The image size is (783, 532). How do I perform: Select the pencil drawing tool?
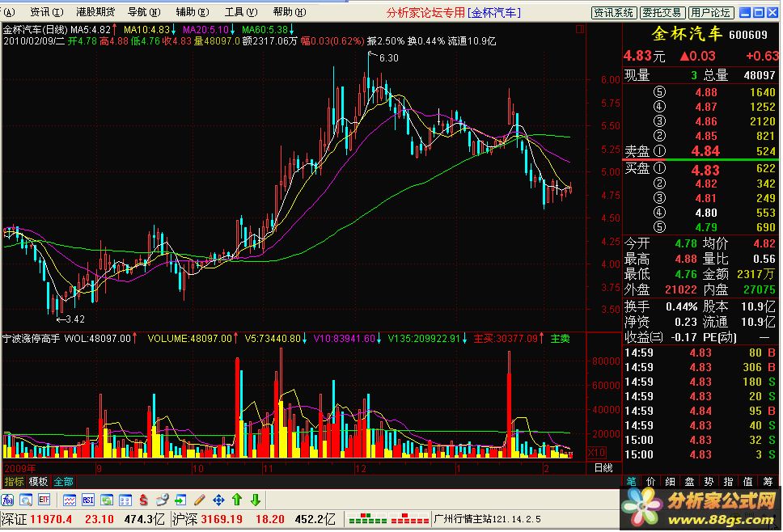point(199,500)
